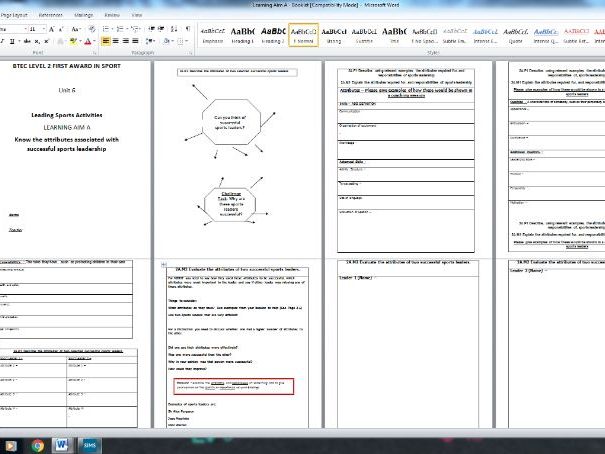
Task: Open the Page Layout tab
Action: coord(14,15)
